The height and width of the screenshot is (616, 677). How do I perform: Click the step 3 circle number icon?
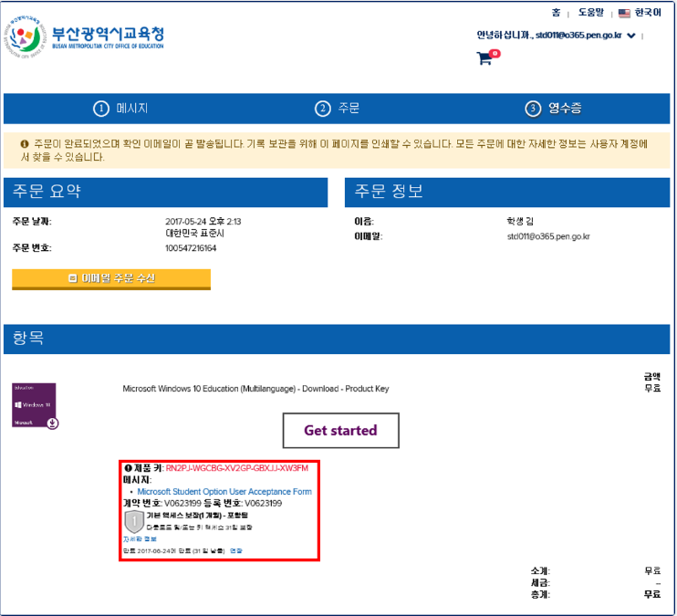[533, 109]
